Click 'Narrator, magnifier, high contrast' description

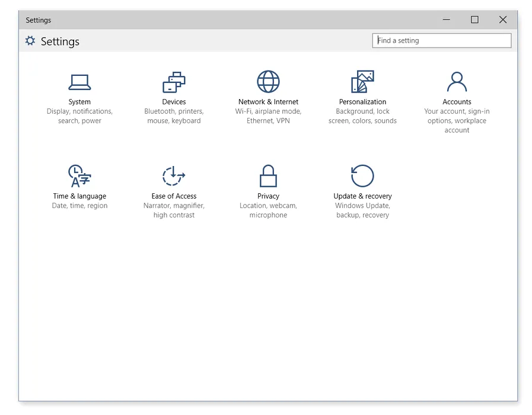tap(174, 210)
